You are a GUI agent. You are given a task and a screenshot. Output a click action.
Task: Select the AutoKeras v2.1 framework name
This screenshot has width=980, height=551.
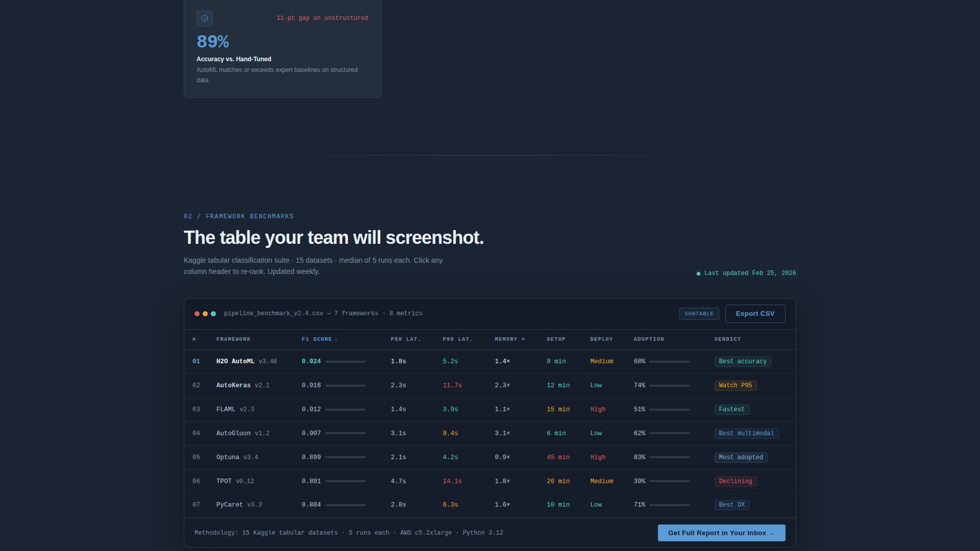(x=243, y=386)
